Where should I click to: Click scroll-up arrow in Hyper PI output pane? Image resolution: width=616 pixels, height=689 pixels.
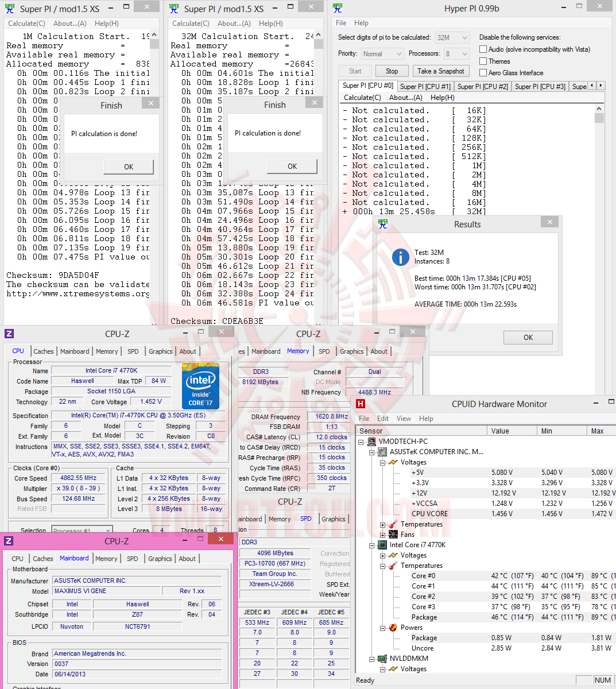click(x=599, y=109)
